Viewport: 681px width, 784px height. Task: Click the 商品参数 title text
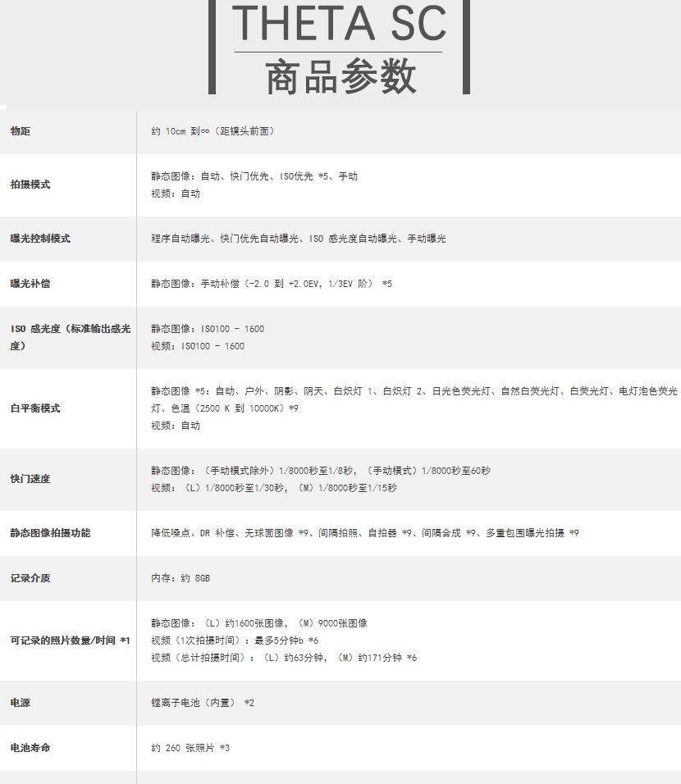[x=340, y=76]
